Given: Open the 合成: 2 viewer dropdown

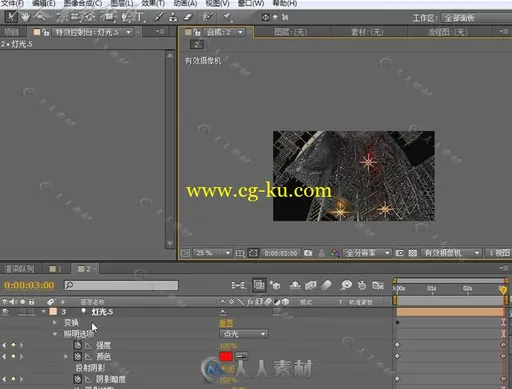Looking at the screenshot, I should [x=225, y=32].
